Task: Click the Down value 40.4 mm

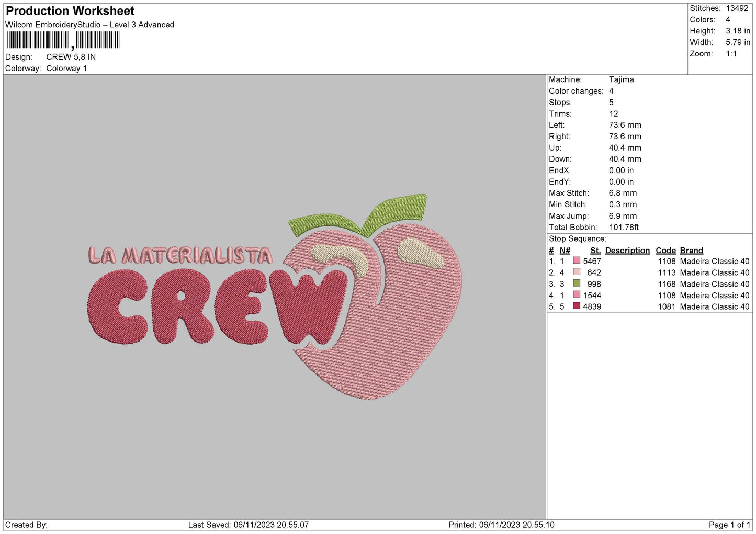Action: pyautogui.click(x=625, y=159)
